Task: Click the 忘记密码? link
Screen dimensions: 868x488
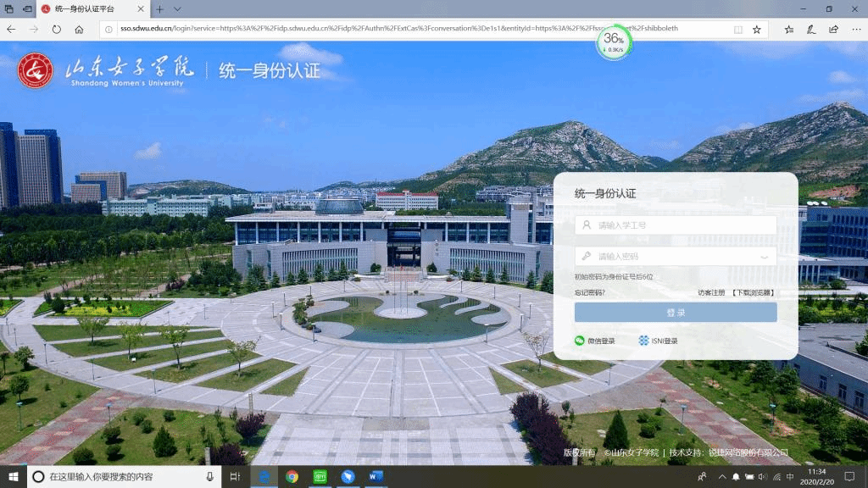Action: pos(590,292)
